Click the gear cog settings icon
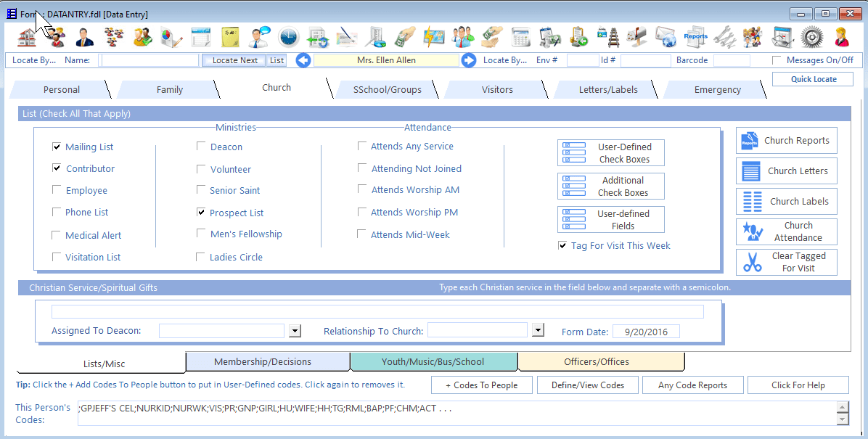Image resolution: width=868 pixels, height=439 pixels. point(811,38)
